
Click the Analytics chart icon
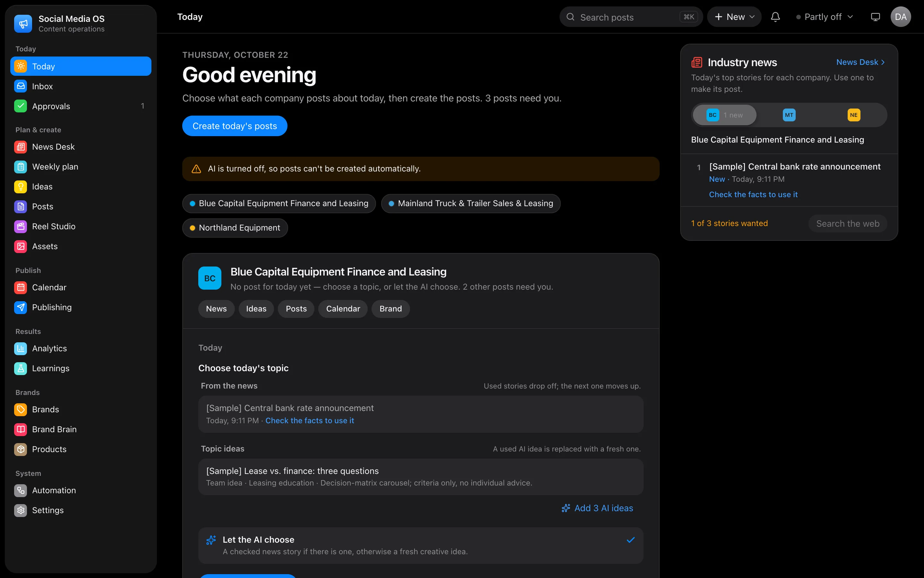[x=21, y=348]
